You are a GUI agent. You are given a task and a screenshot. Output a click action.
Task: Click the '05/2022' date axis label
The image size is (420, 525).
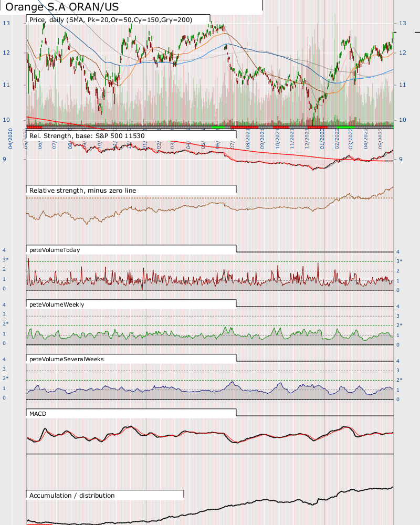(381, 139)
